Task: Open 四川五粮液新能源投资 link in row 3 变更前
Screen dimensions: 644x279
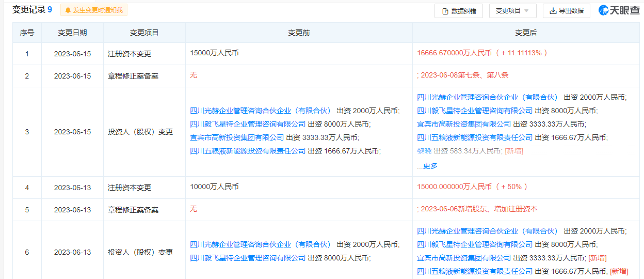Action: pos(248,151)
